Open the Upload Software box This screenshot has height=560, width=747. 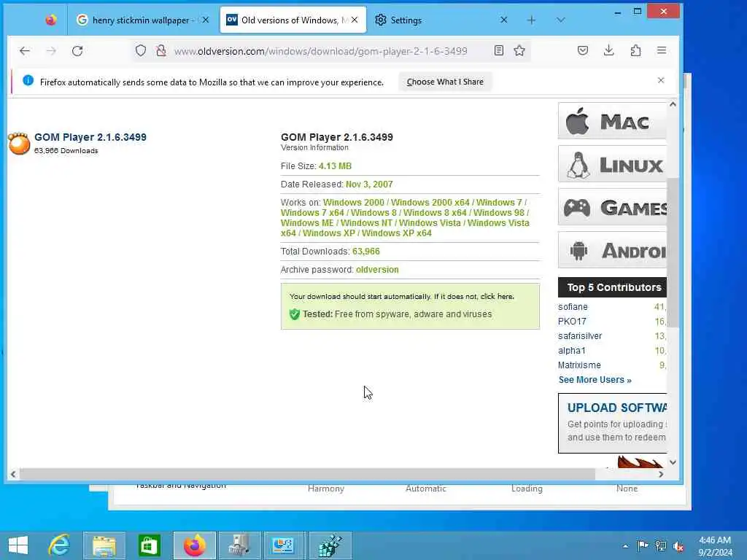coord(612,424)
